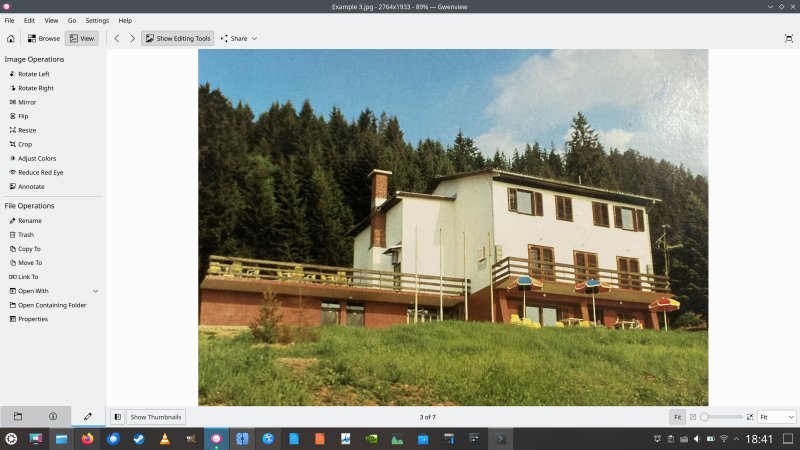Open the Go menu
This screenshot has height=450, width=800.
[72, 20]
